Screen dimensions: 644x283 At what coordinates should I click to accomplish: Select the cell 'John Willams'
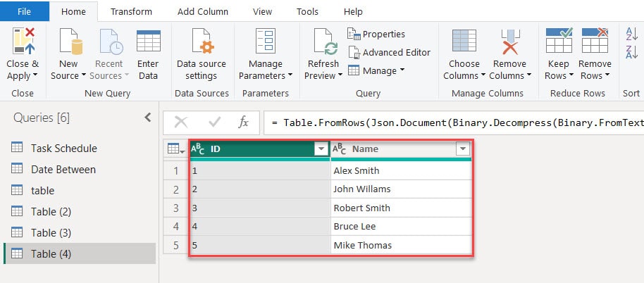coord(402,189)
